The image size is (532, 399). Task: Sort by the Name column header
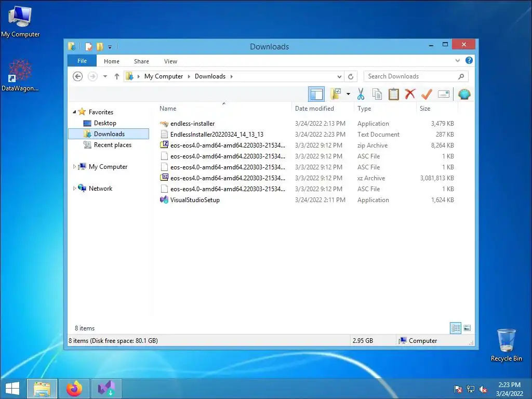tap(168, 109)
